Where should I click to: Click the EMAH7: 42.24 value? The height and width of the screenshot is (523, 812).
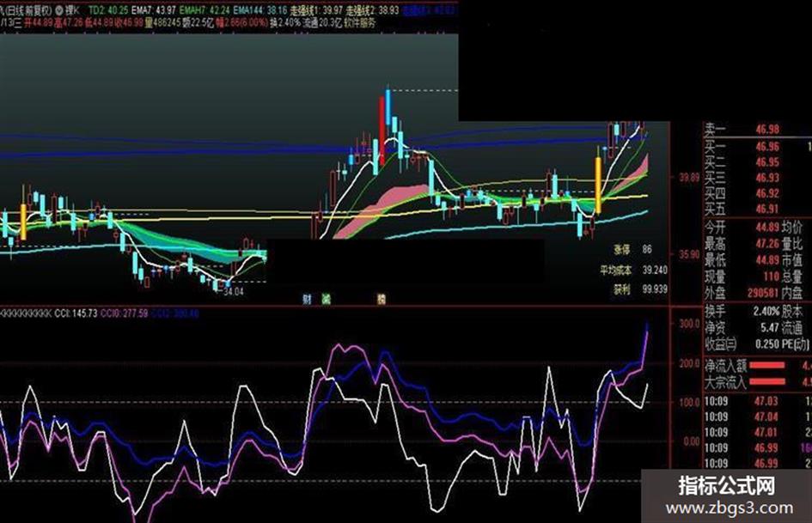pos(205,9)
